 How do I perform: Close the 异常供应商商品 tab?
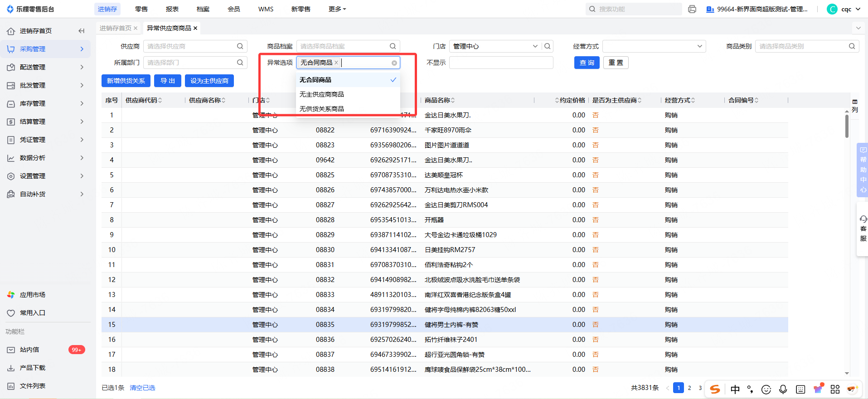point(195,28)
